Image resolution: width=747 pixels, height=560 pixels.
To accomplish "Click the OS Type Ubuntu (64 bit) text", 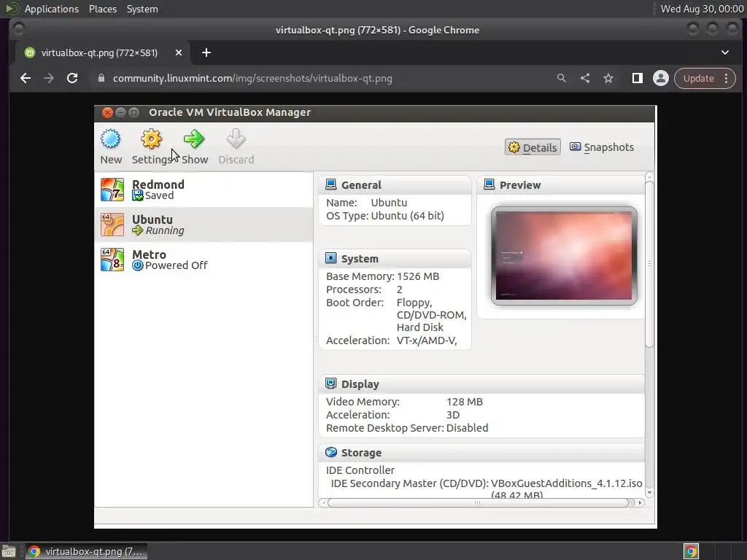I will [407, 216].
